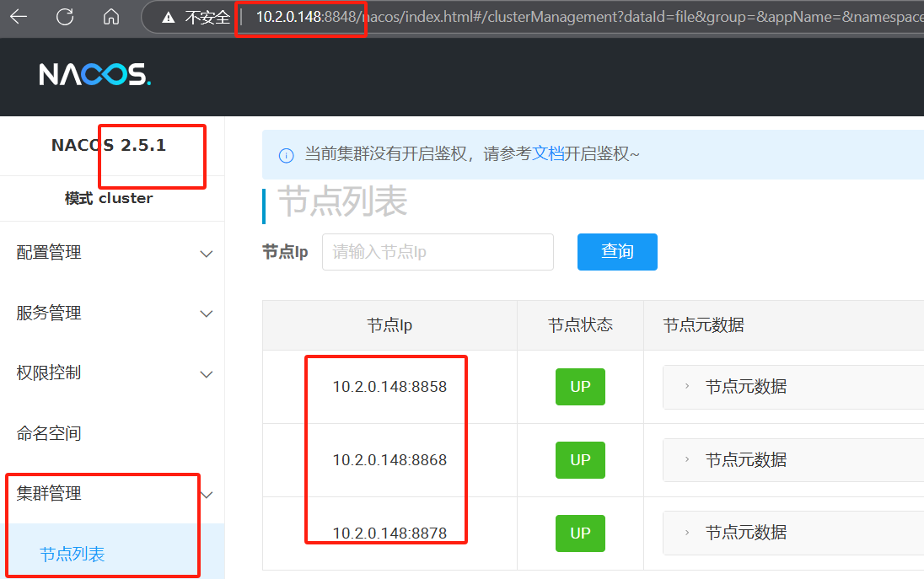Screen dimensions: 924x579
Task: Click the 节点列表 page heading
Action: pyautogui.click(x=342, y=201)
